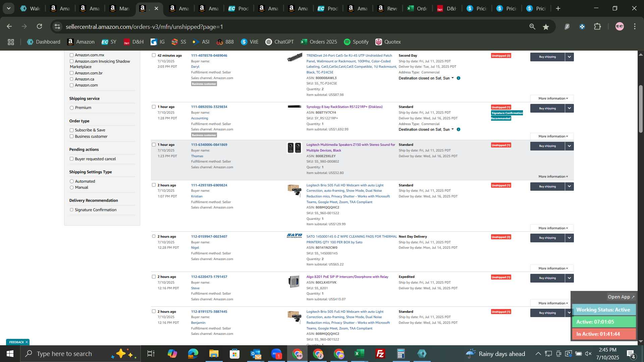
Task: Click info icon for Daryl's destination closed
Action: [459, 78]
